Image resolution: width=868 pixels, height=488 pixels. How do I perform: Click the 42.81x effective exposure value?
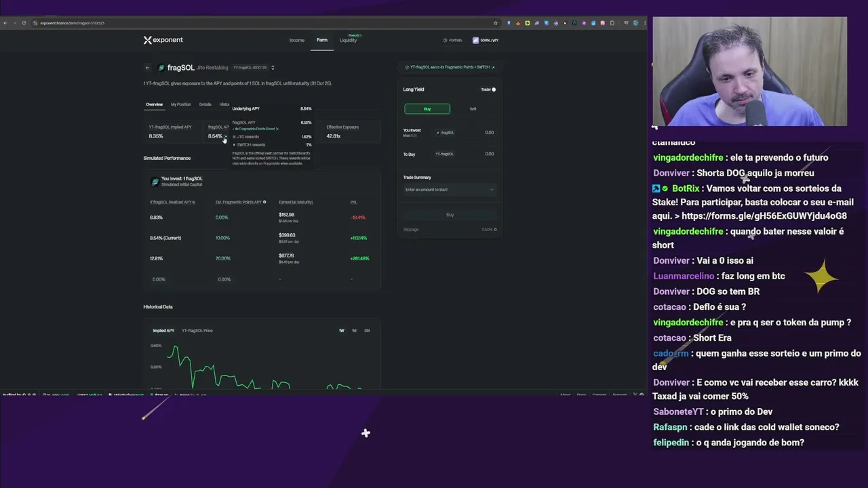(x=334, y=136)
